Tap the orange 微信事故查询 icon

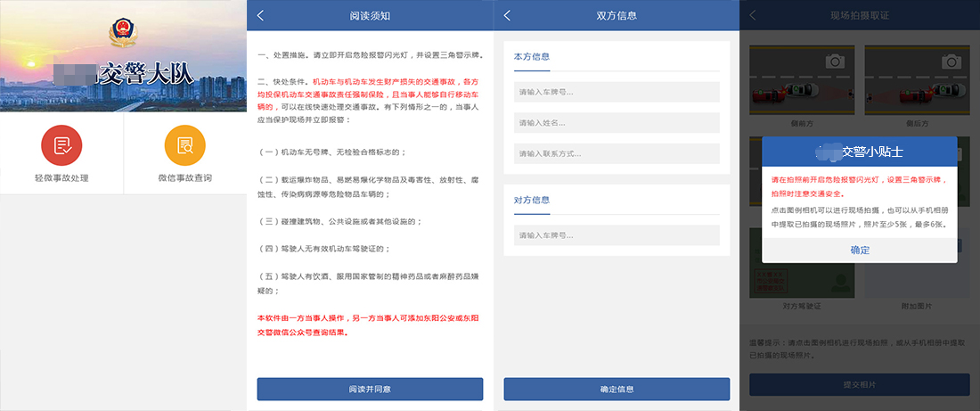point(184,145)
